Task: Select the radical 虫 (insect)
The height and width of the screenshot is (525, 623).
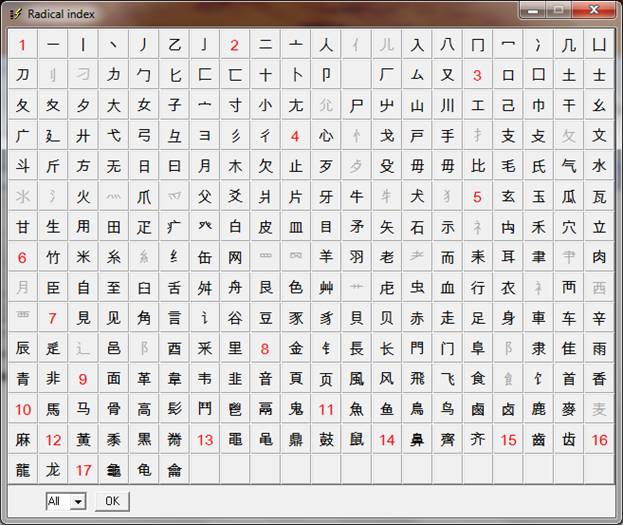Action: point(417,287)
